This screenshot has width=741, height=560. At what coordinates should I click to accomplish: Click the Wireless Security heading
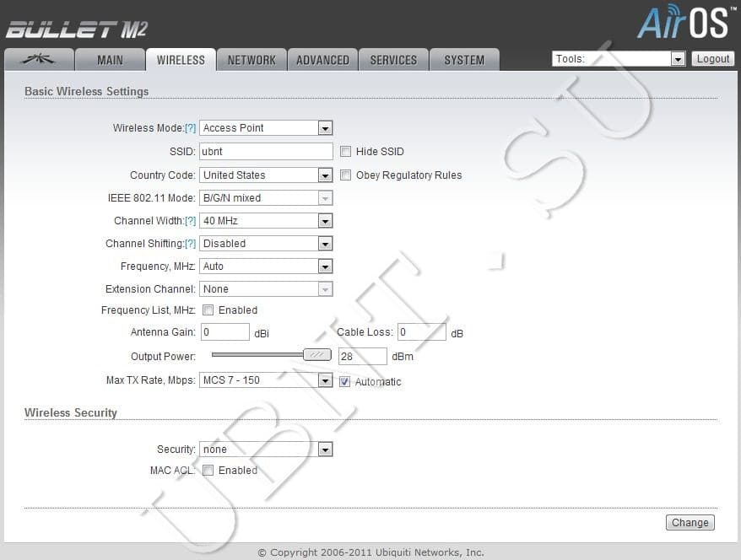pyautogui.click(x=70, y=412)
